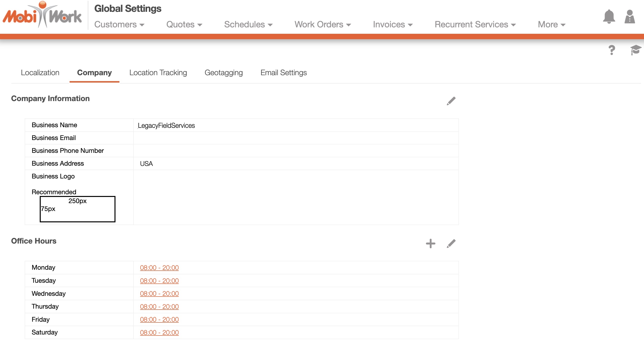Click the LegacyFieldServices business name value
The height and width of the screenshot is (352, 644).
(x=166, y=125)
